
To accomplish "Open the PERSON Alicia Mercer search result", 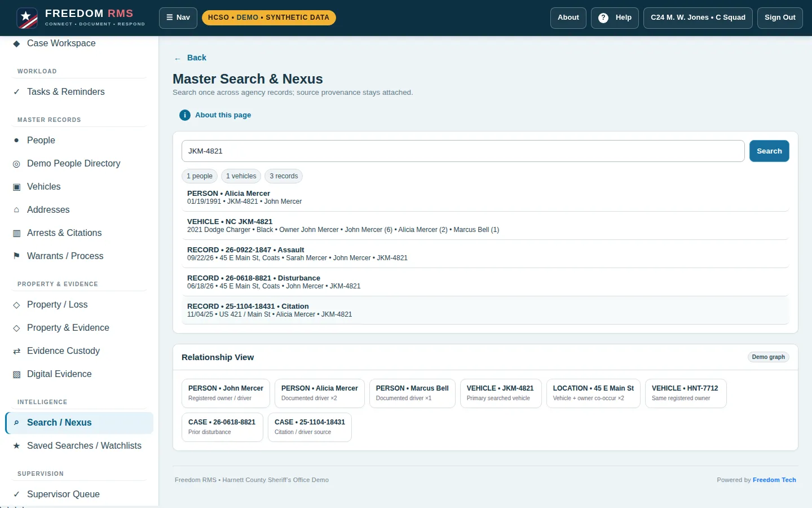I will pyautogui.click(x=486, y=198).
